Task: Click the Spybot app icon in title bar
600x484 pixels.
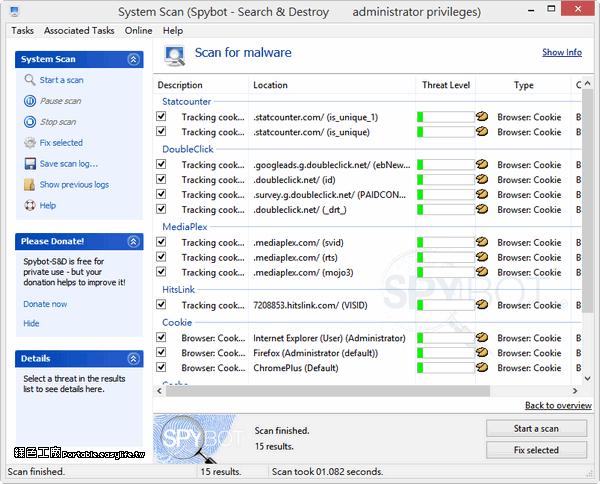Action: pyautogui.click(x=15, y=11)
